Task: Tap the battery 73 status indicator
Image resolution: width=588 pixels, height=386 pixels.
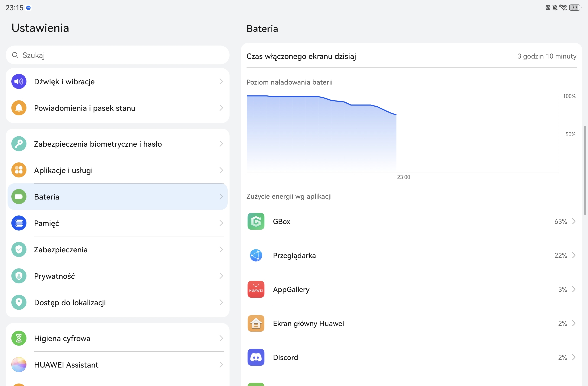Action: coord(575,8)
